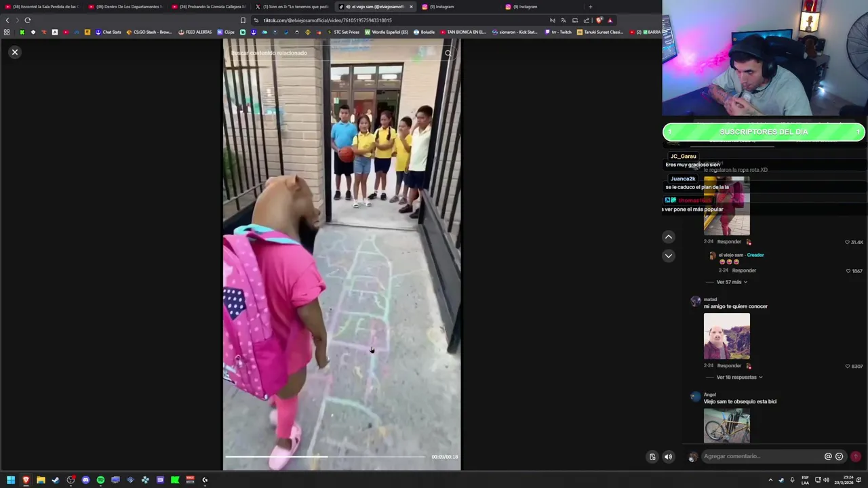Open the FEED ALERTAS bookmark

tap(195, 32)
